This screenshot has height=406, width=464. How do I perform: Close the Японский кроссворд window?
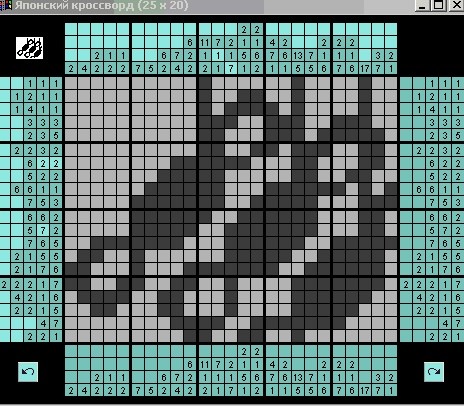pyautogui.click(x=456, y=5)
